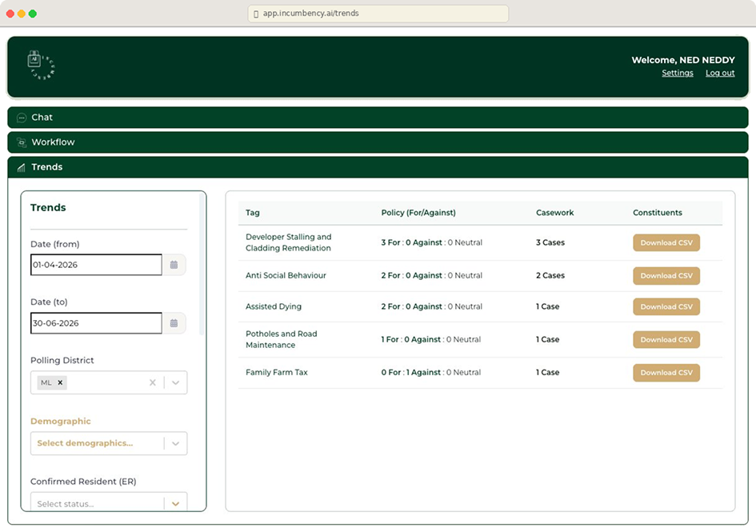The image size is (756, 532).
Task: Open the Chat section
Action: (378, 118)
